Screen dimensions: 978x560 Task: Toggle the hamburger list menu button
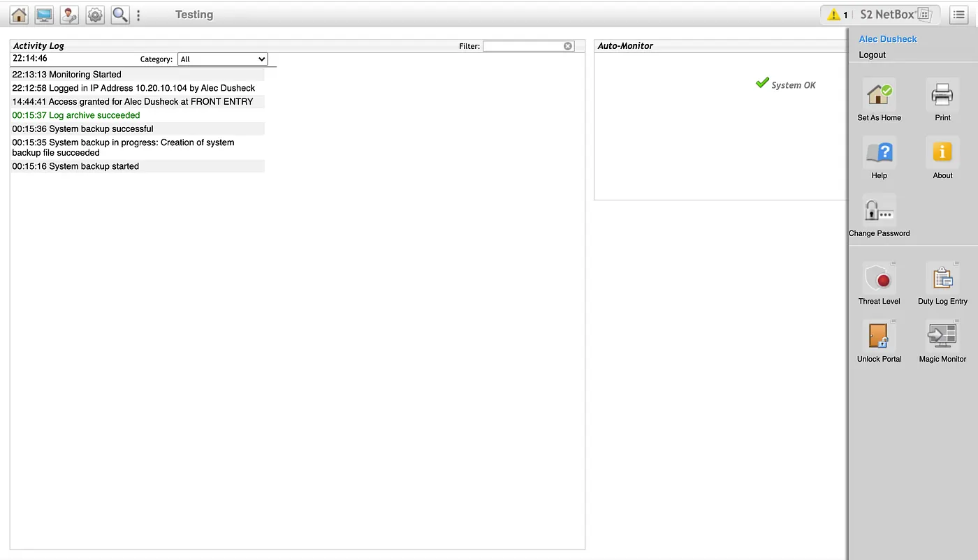pos(958,15)
